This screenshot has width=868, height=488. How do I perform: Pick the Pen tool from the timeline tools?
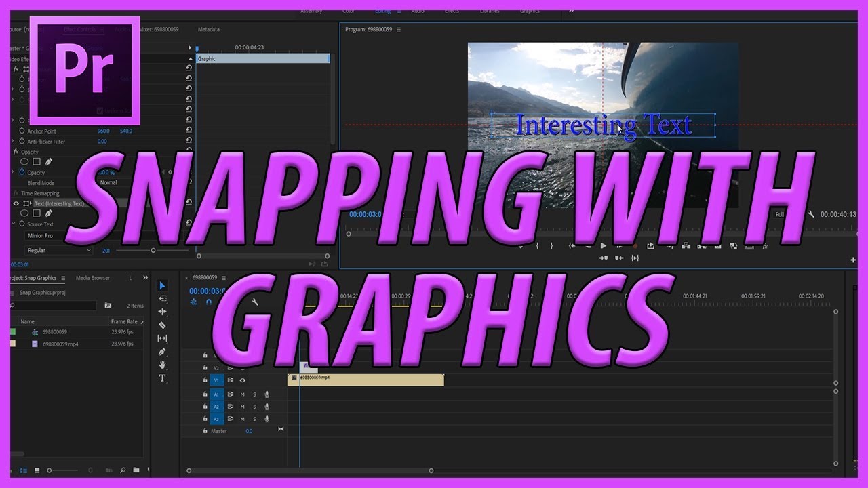coord(161,352)
